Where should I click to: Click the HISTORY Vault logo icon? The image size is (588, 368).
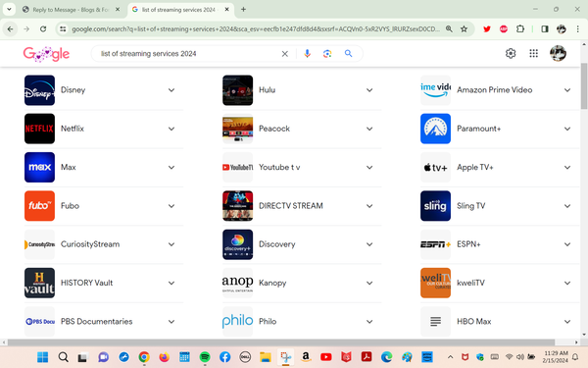39,283
